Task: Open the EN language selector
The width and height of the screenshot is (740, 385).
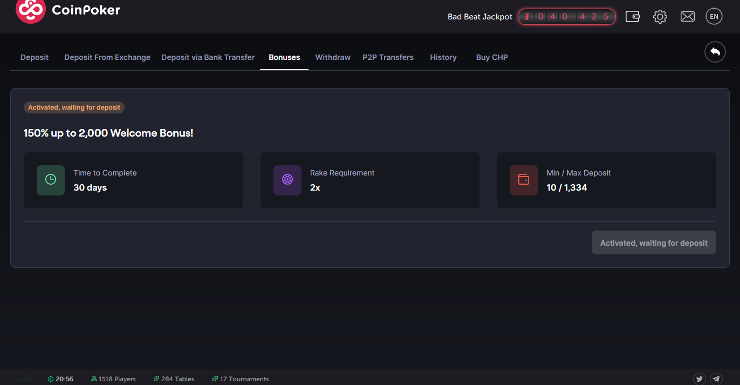Action: click(x=714, y=17)
